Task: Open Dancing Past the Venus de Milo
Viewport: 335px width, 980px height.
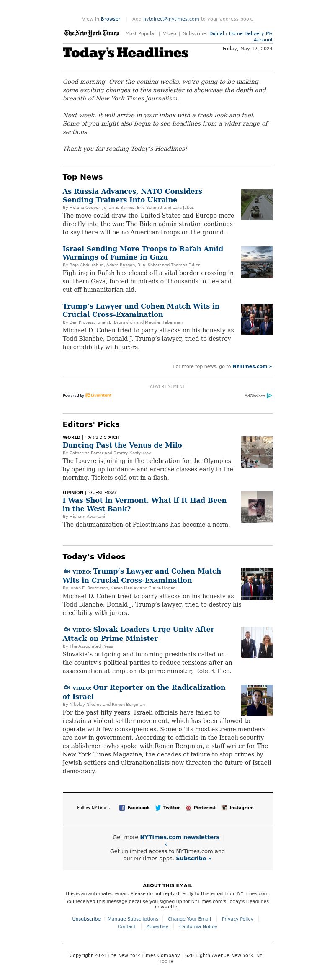Action: click(122, 445)
